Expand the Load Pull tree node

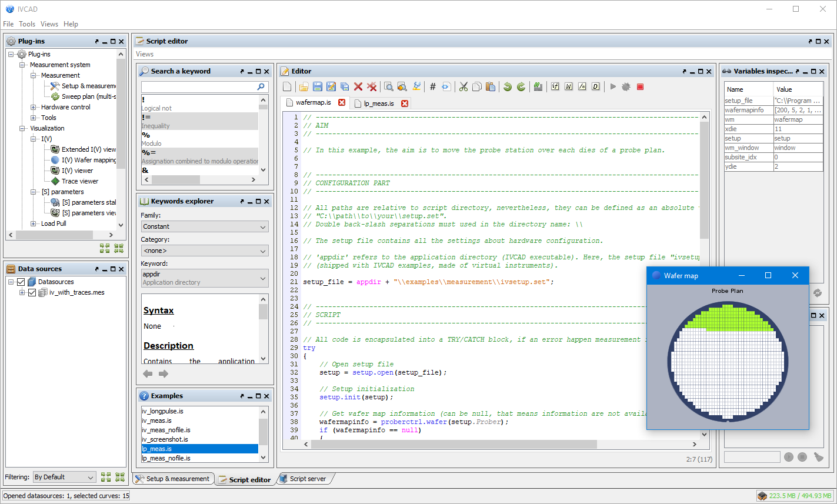(x=34, y=223)
